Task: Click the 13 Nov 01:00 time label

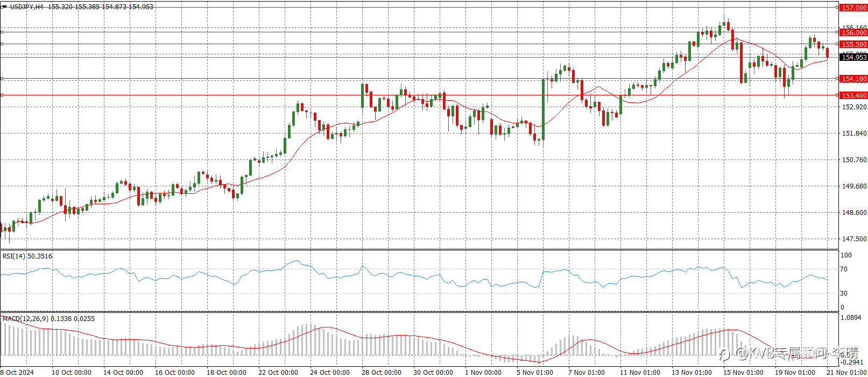Action: point(691,373)
